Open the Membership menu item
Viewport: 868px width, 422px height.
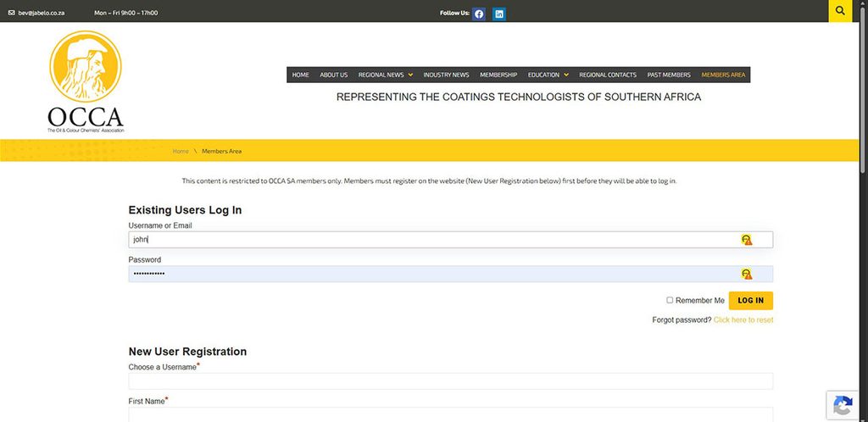498,75
